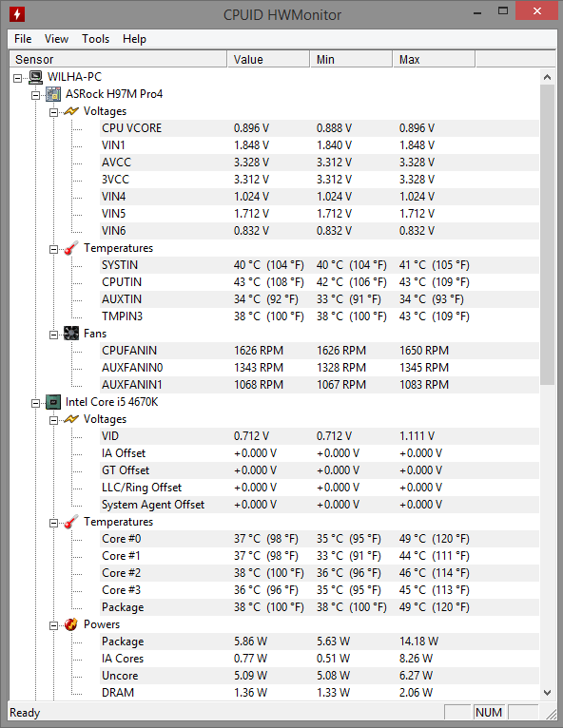Click the scrollbar down arrow
The width and height of the screenshot is (563, 728).
(x=547, y=693)
